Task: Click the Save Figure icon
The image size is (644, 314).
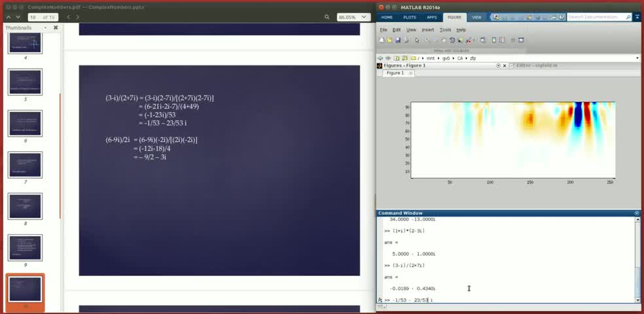Action: pyautogui.click(x=397, y=40)
